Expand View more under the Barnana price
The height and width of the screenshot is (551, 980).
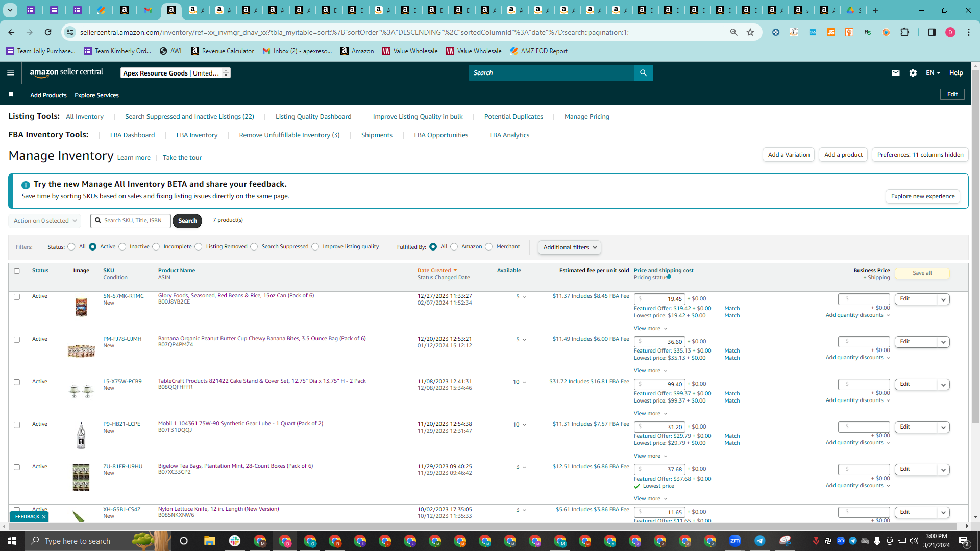[x=650, y=371]
